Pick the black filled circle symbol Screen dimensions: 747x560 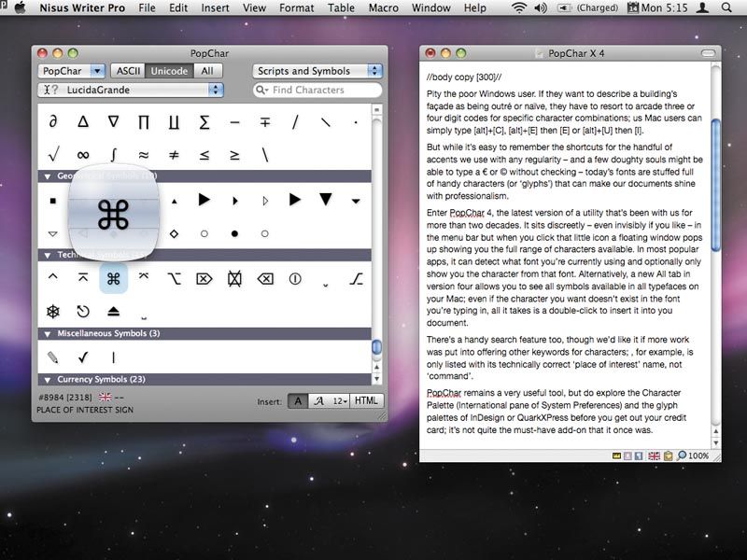[x=234, y=234]
